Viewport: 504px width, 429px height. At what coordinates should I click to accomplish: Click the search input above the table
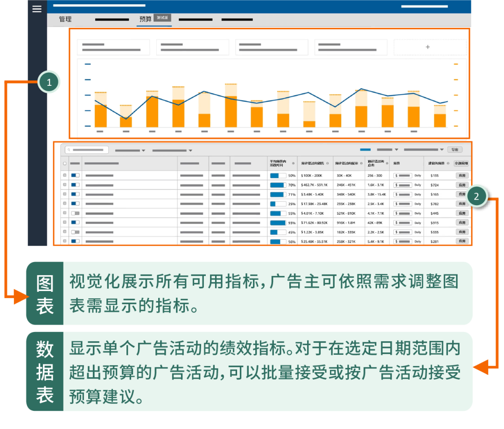87,150
